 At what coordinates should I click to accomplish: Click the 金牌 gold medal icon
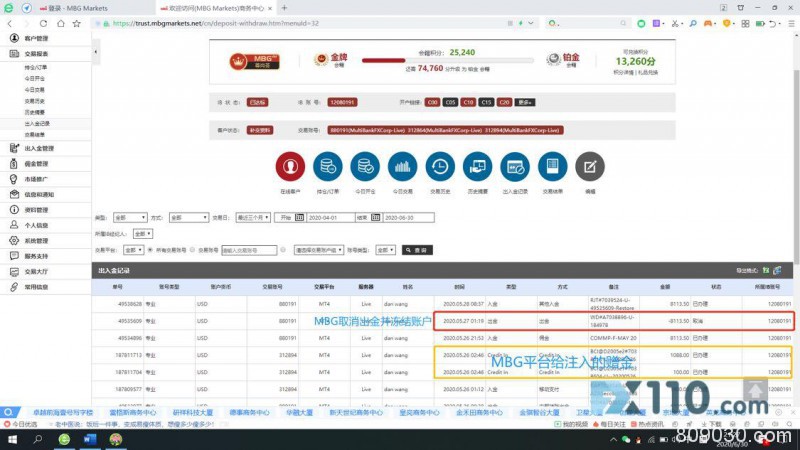(x=321, y=60)
